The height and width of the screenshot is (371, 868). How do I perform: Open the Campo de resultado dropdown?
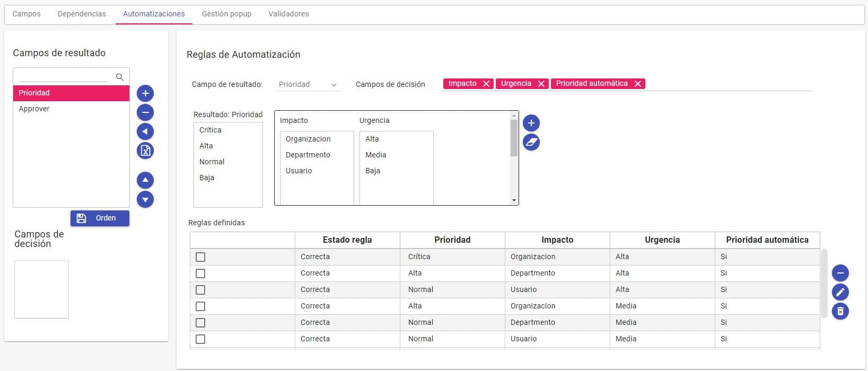[309, 85]
